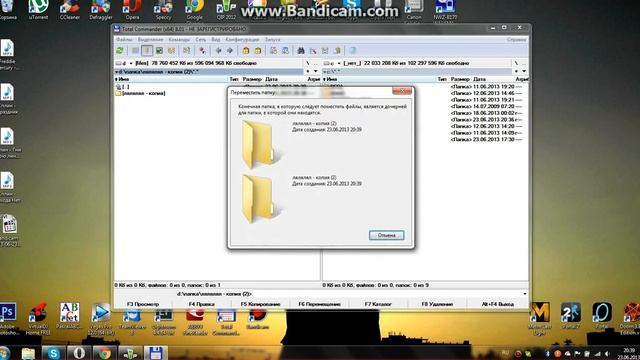Screen dimensions: 640x360
Task: Open left panel directory history dropdown arrow
Action: pos(316,71)
